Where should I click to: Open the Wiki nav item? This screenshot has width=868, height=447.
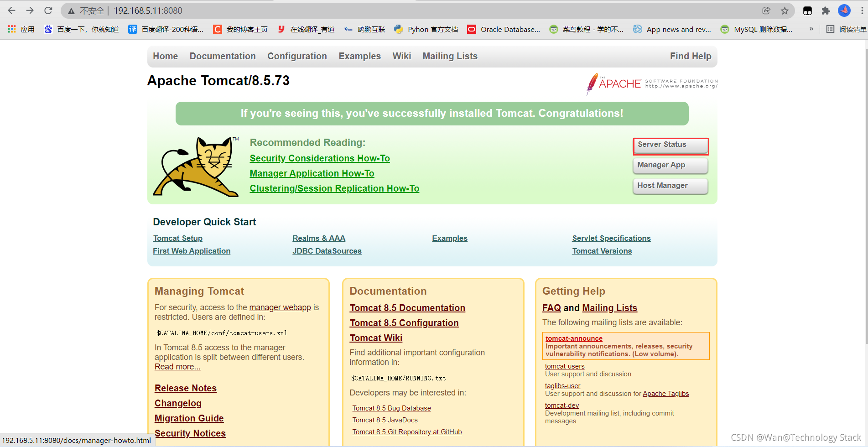(402, 56)
